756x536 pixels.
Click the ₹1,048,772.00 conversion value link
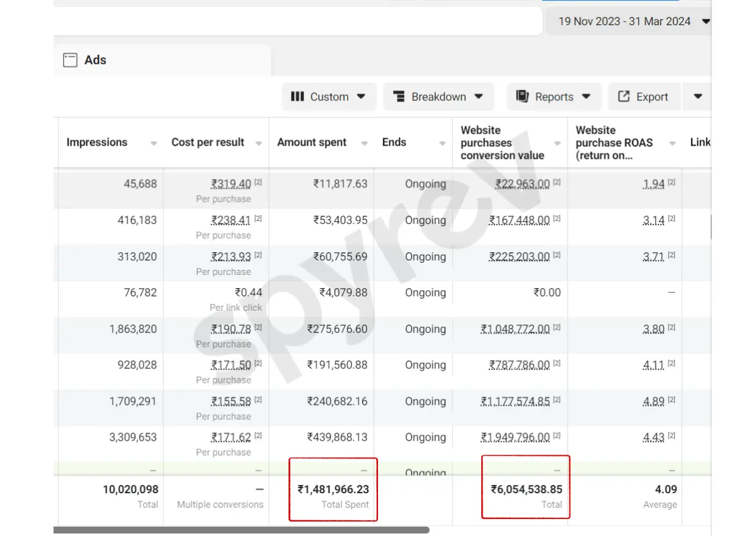(x=515, y=329)
